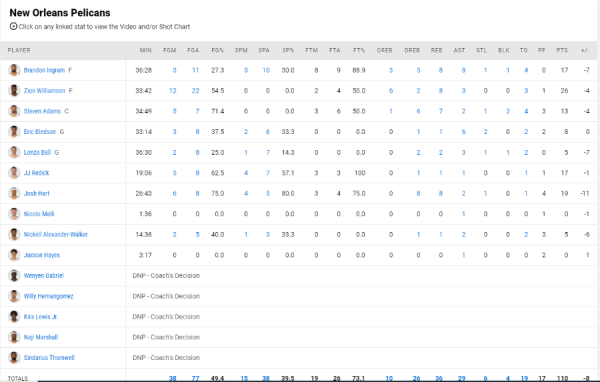Screen dimensions: 600x382
Task: View team total 38 field goals made
Action: tap(173, 378)
